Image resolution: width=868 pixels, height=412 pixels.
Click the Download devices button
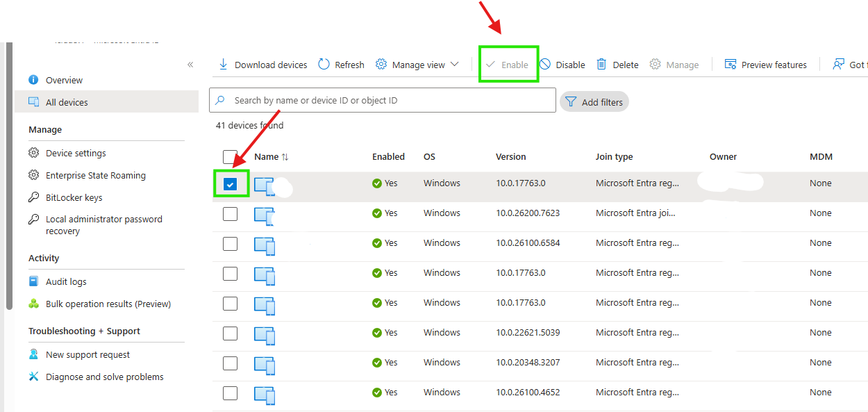coord(262,65)
